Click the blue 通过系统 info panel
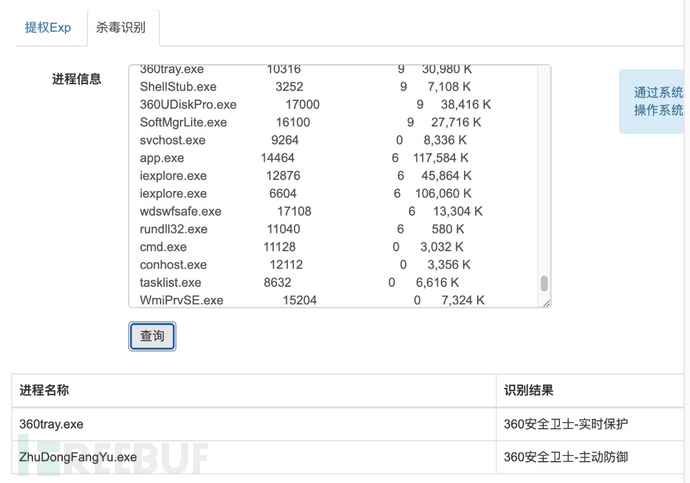The image size is (690, 483). (x=654, y=101)
